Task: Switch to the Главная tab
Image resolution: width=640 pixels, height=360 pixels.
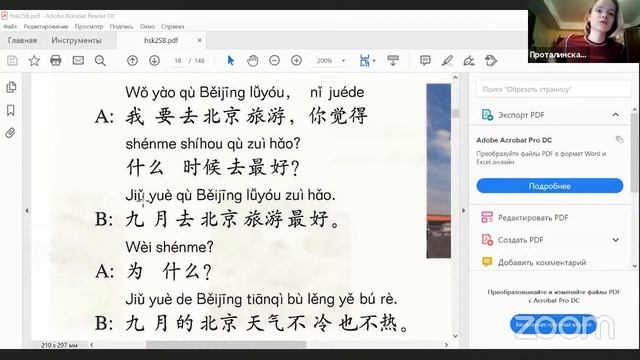Action: coord(22,40)
